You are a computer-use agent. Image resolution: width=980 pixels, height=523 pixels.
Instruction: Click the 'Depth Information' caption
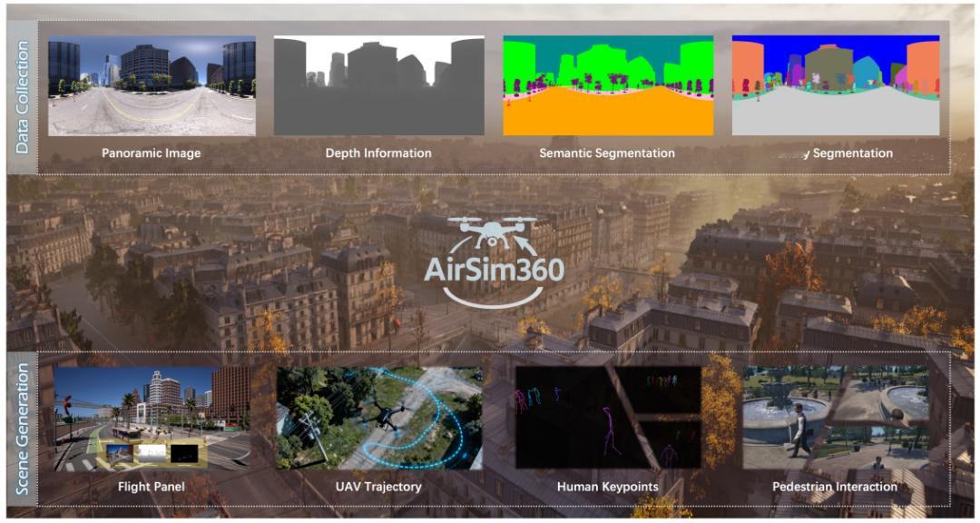click(x=378, y=153)
